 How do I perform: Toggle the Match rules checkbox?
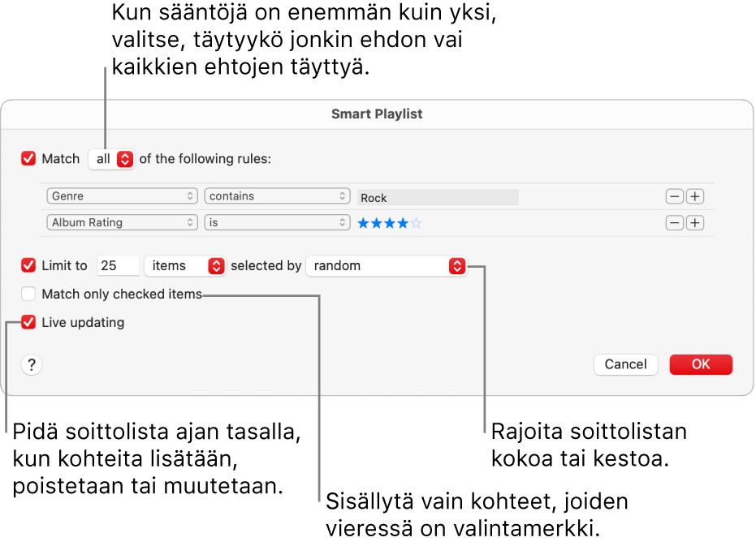(28, 158)
